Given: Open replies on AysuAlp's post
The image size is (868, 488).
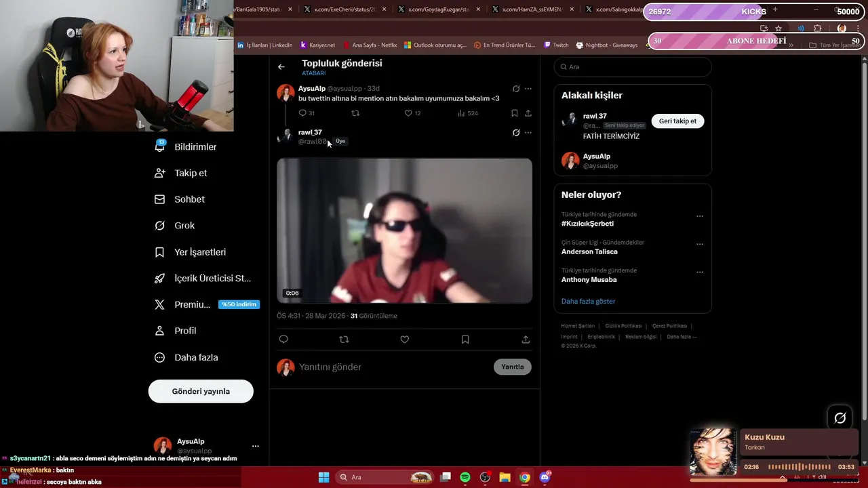Looking at the screenshot, I should [x=307, y=113].
